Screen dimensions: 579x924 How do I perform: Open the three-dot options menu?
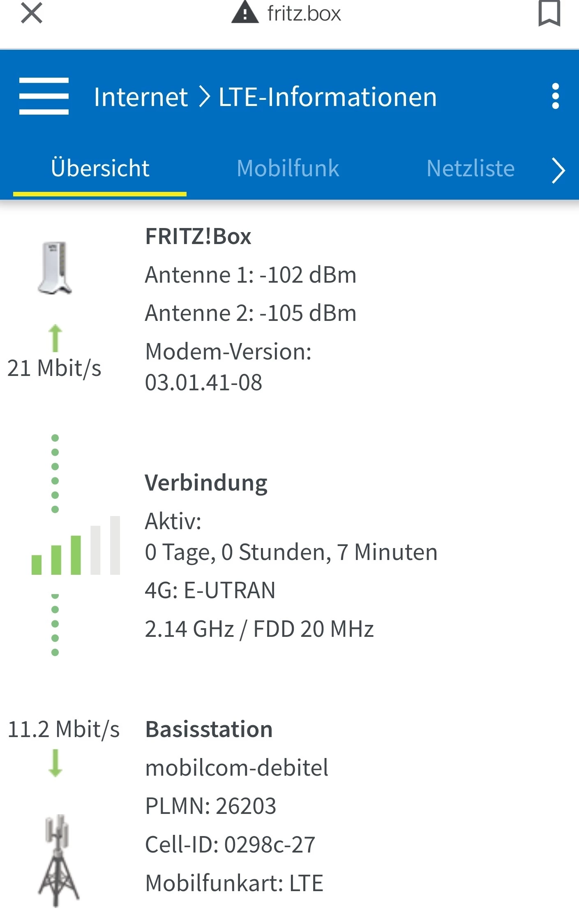point(555,96)
